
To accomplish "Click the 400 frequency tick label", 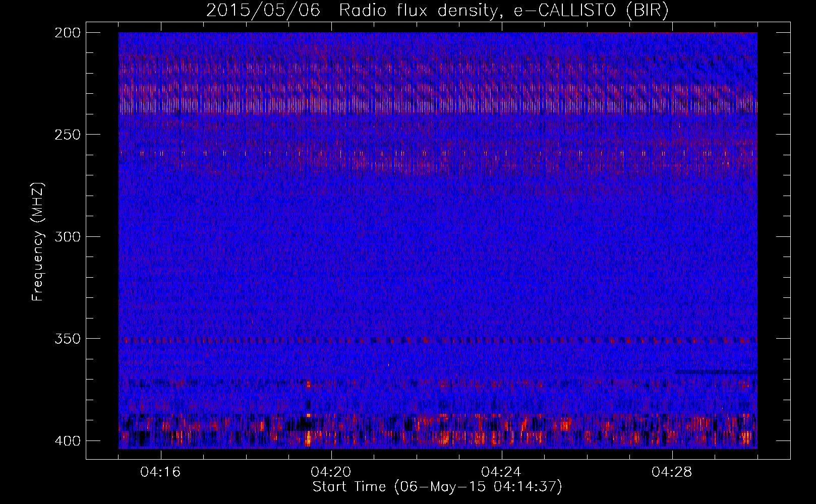I will pyautogui.click(x=67, y=441).
